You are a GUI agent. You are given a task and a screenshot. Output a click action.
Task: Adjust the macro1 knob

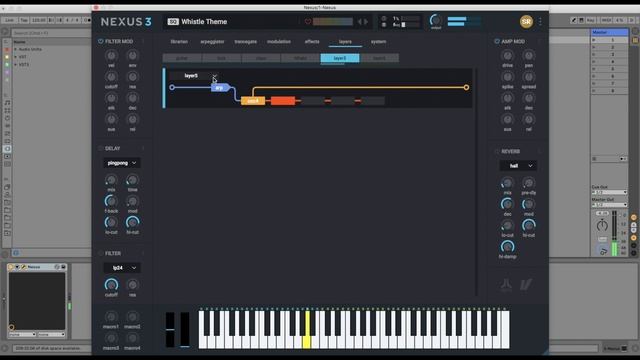pyautogui.click(x=111, y=317)
